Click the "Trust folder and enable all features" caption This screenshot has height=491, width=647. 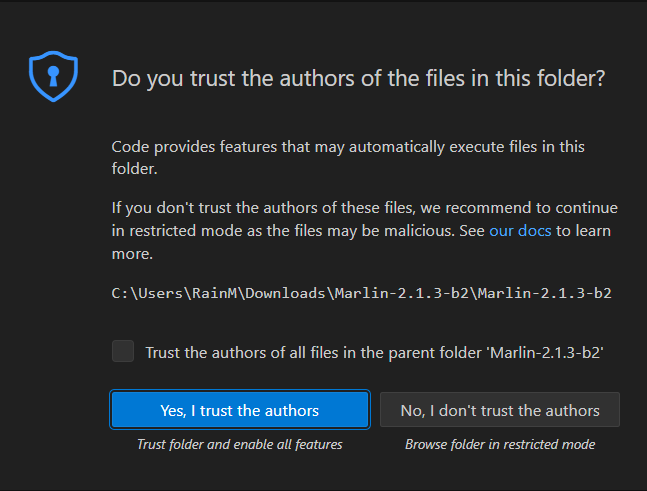pos(240,444)
